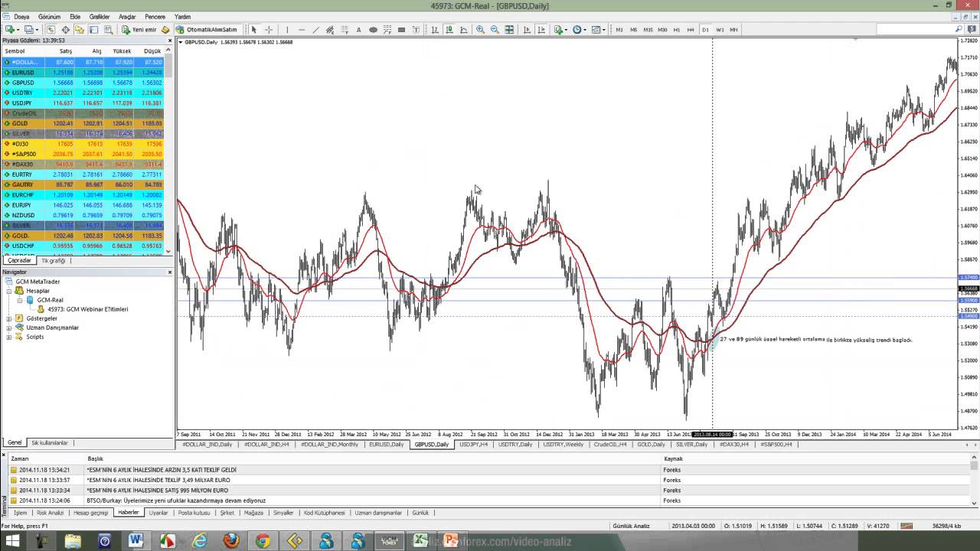980x551 pixels.
Task: Select the text A tool
Action: (x=358, y=30)
